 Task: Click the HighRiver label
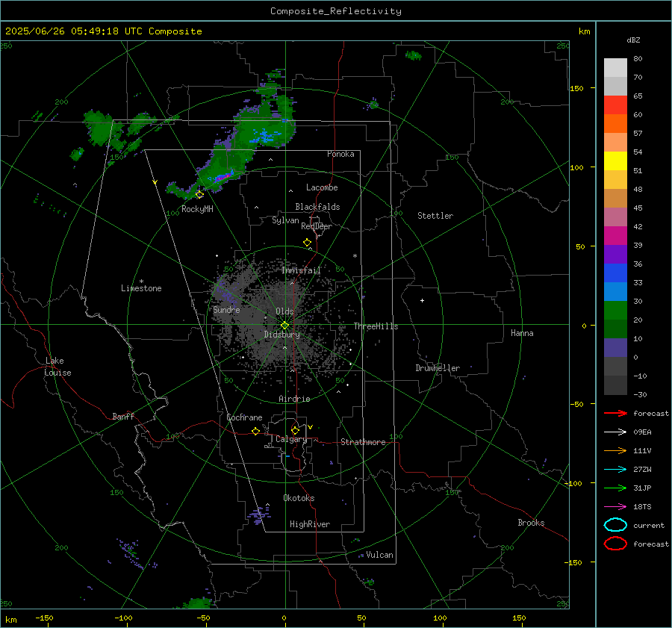310,524
